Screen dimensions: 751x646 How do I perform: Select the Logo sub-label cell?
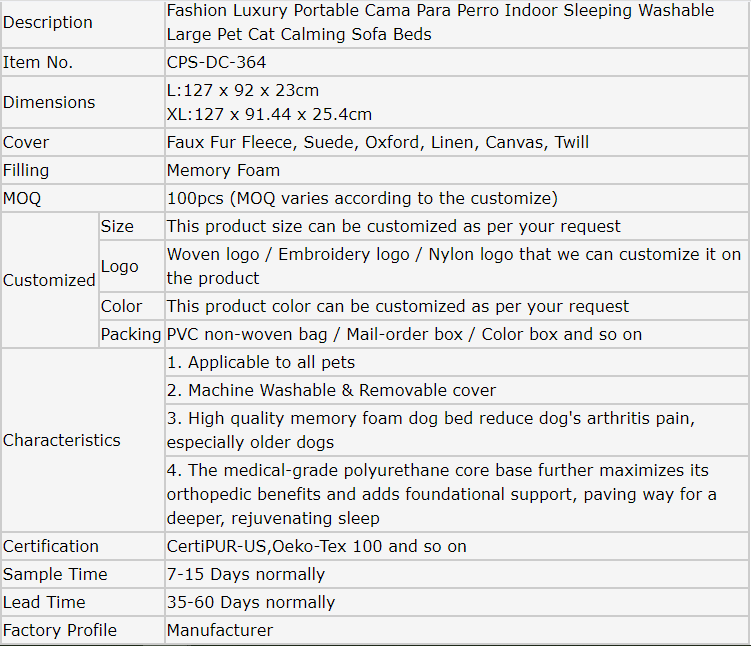click(119, 266)
